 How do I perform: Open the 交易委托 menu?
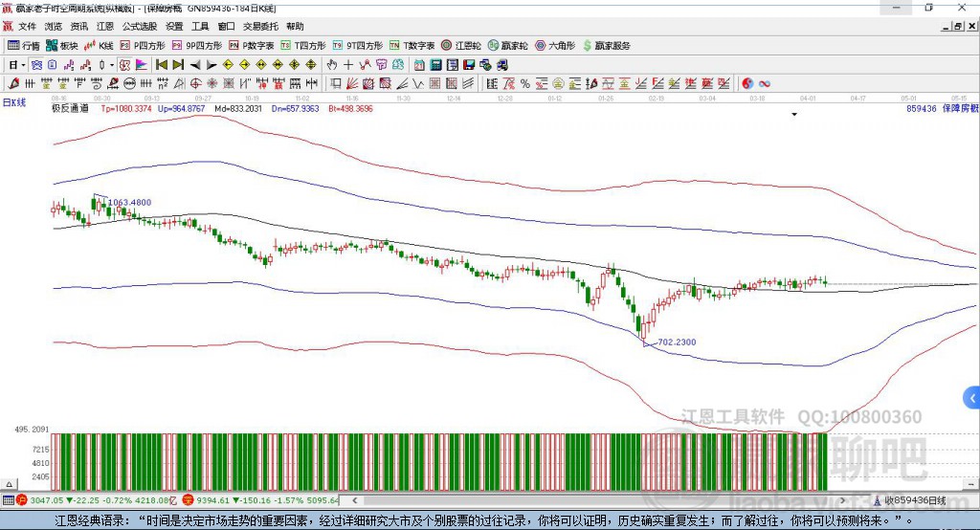click(x=260, y=26)
